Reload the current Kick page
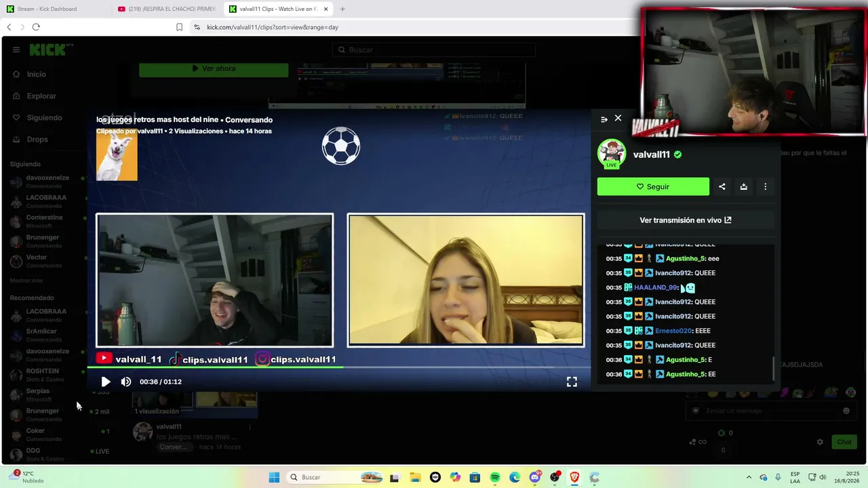Image resolution: width=868 pixels, height=488 pixels. click(36, 27)
